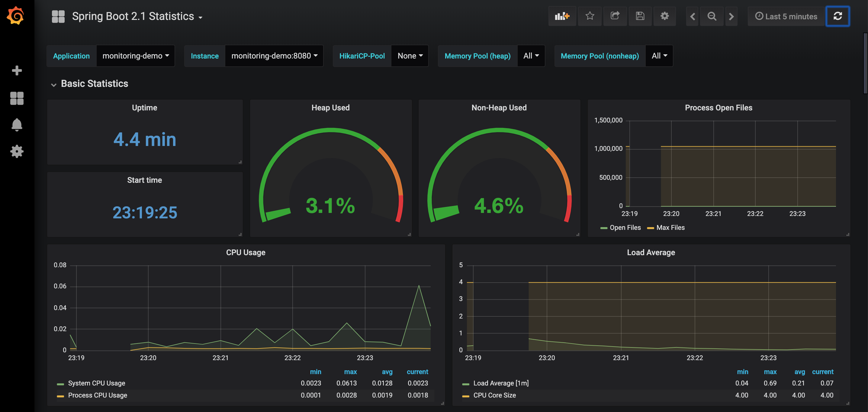Toggle the Memory Pool nonheap All filter

[660, 55]
